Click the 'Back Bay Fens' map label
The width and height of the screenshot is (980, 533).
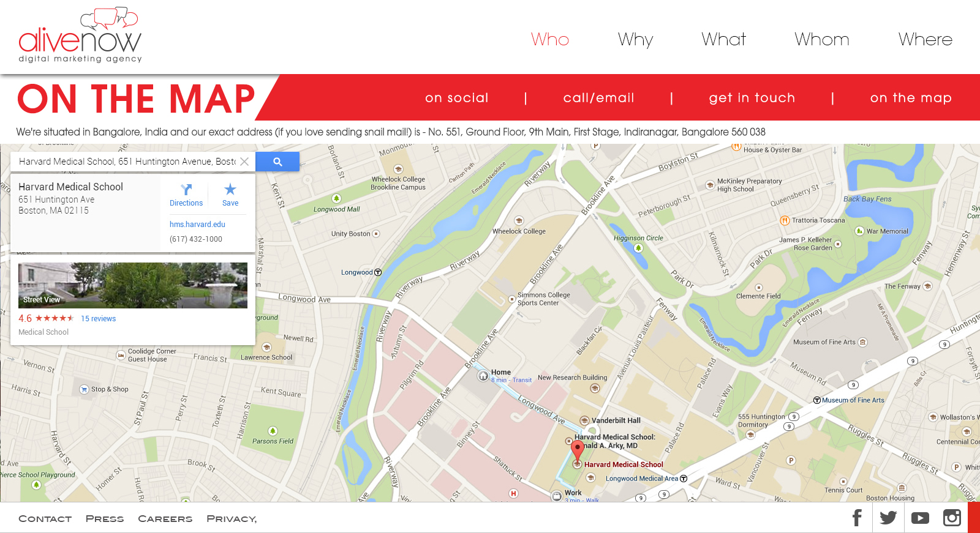point(867,199)
